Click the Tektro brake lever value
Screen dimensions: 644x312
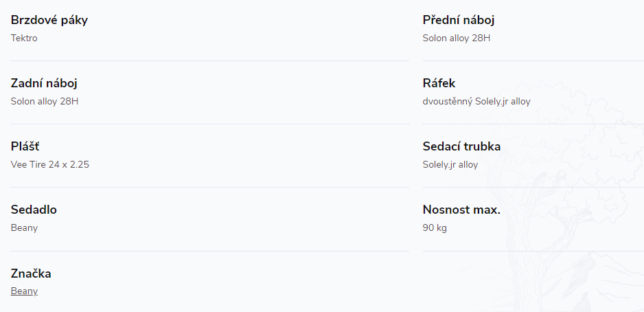(x=24, y=38)
